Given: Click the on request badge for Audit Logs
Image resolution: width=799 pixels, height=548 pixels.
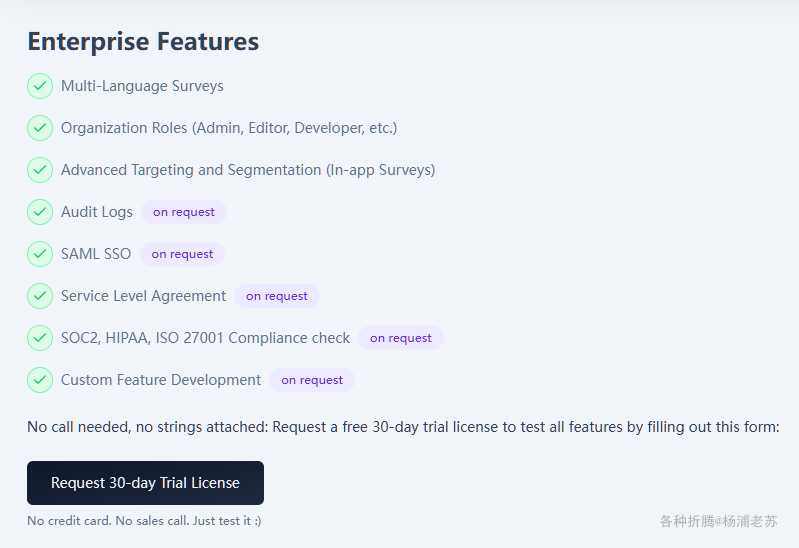Looking at the screenshot, I should tap(184, 212).
